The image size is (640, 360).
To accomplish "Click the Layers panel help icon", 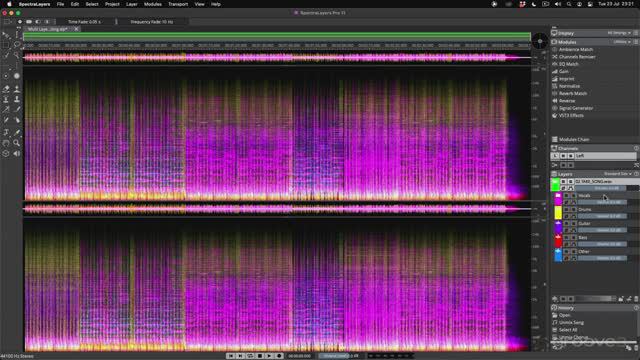I will tap(636, 174).
